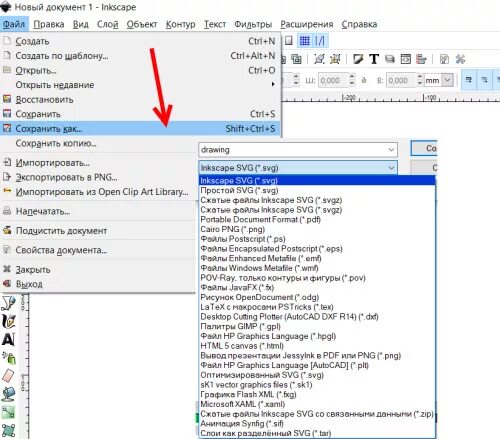Toggle first blue scale-stroke-width button
The image size is (500, 439).
coord(469,80)
